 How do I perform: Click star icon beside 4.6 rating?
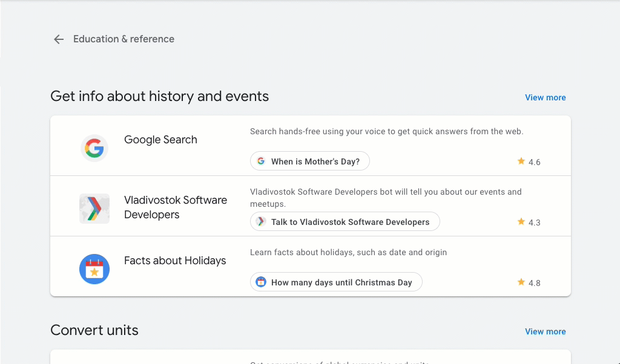(521, 161)
